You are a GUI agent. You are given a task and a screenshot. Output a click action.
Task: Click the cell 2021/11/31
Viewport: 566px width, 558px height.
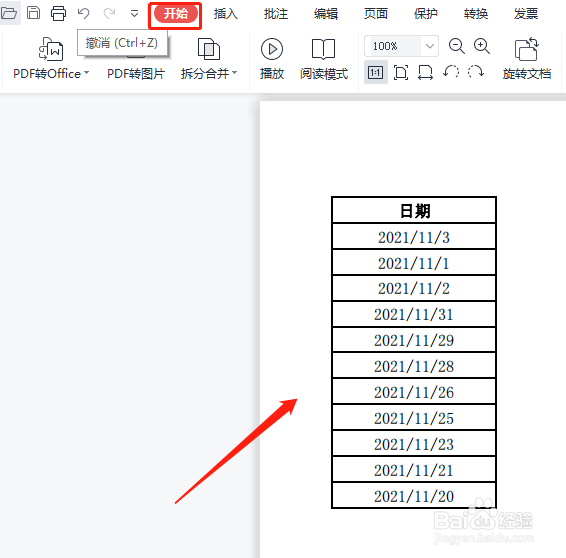coord(414,314)
